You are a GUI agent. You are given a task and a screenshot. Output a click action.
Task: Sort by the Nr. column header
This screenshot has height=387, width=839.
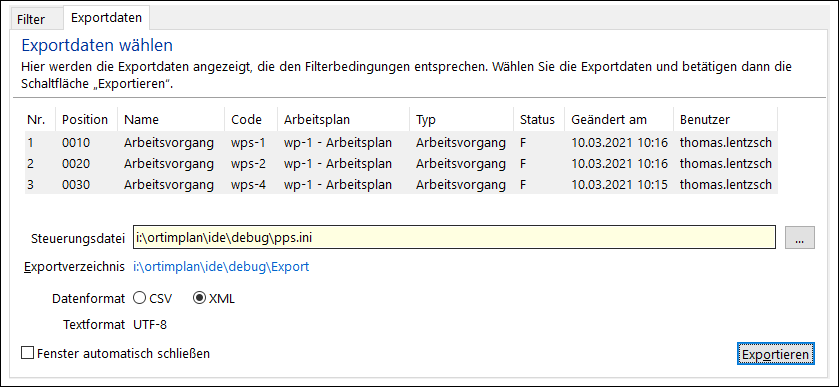pyautogui.click(x=40, y=120)
